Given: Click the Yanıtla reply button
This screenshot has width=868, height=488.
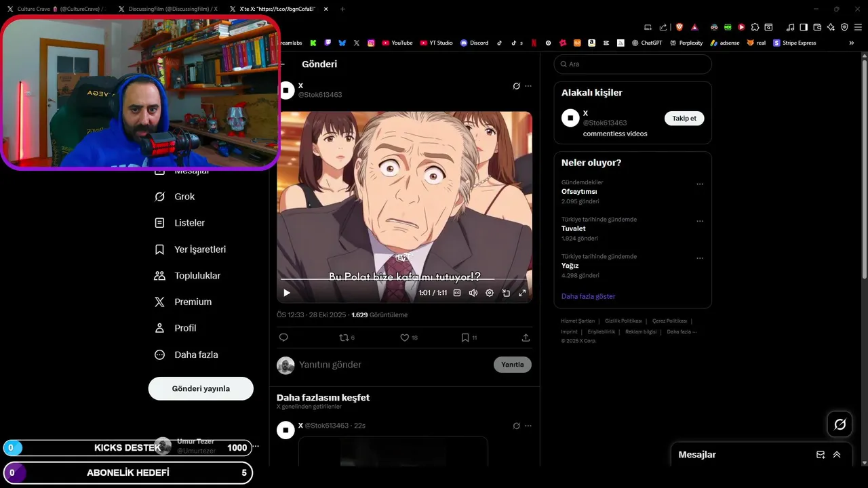Looking at the screenshot, I should point(513,365).
